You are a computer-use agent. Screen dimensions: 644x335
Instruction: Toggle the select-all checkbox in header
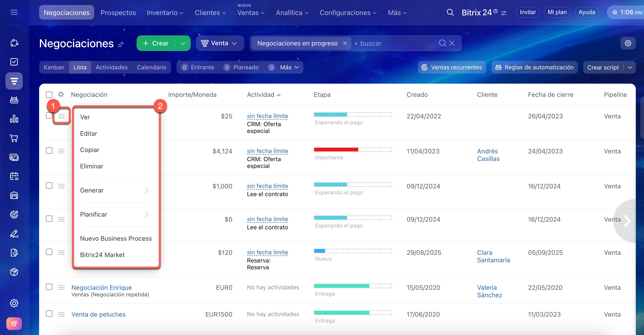click(x=49, y=95)
